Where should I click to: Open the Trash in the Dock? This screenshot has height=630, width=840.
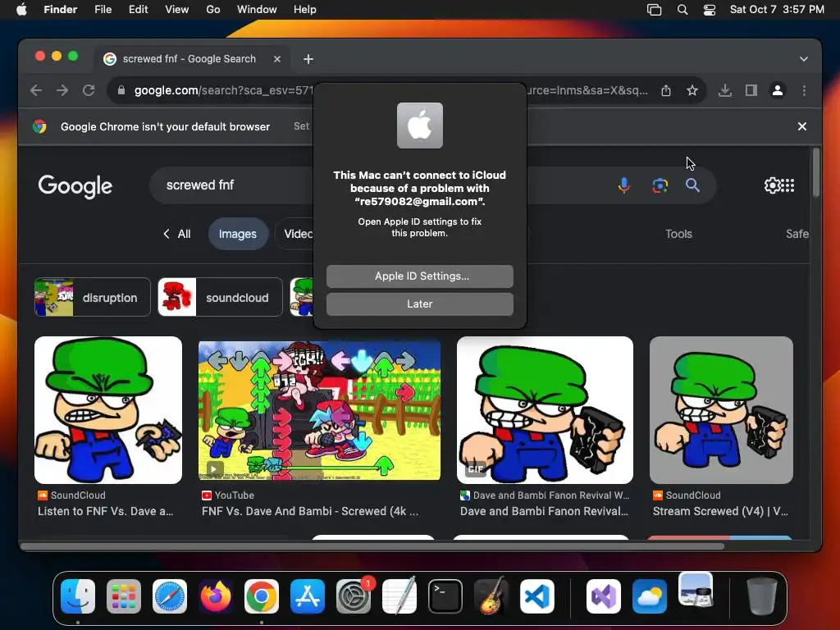(761, 596)
